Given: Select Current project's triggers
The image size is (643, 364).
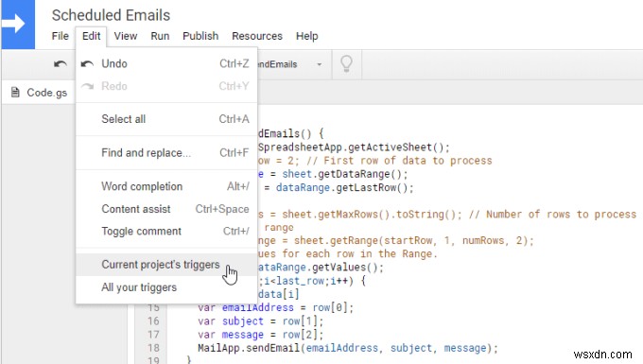Looking at the screenshot, I should (166, 265).
